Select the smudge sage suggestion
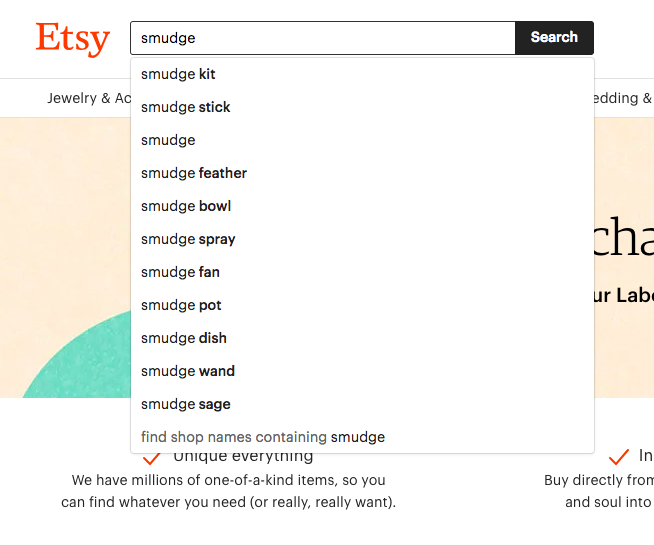The image size is (654, 545). pyautogui.click(x=186, y=404)
